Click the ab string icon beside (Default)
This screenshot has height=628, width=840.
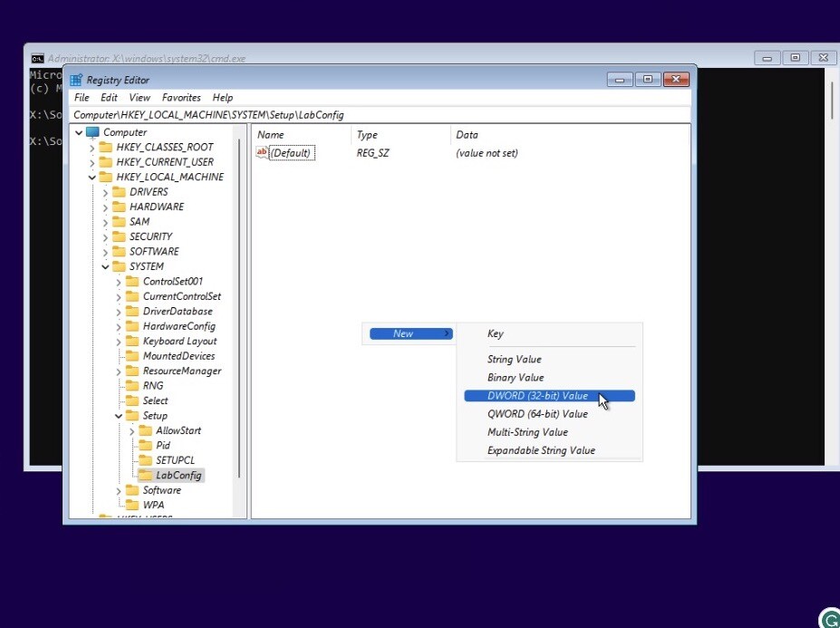262,153
